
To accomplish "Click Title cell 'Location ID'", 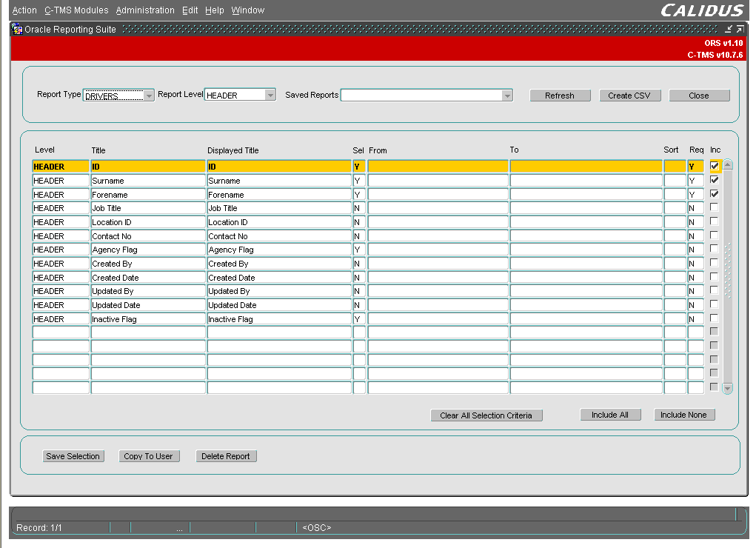I will 148,222.
